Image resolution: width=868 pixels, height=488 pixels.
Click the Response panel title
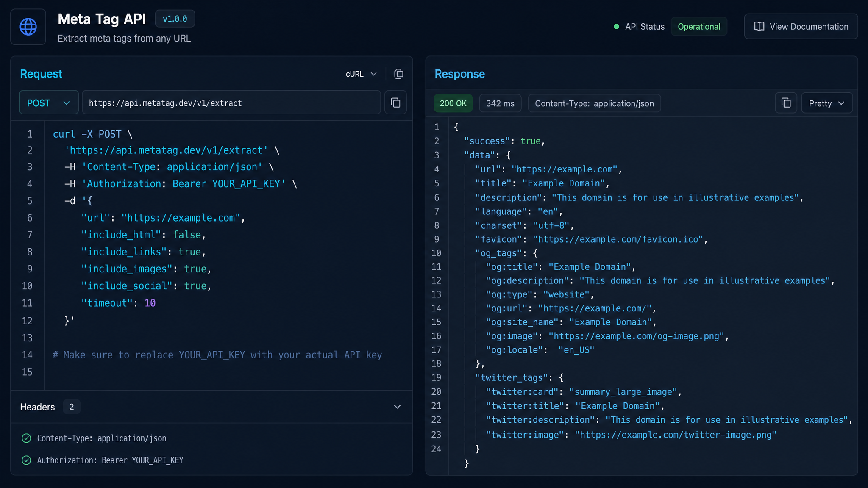459,74
